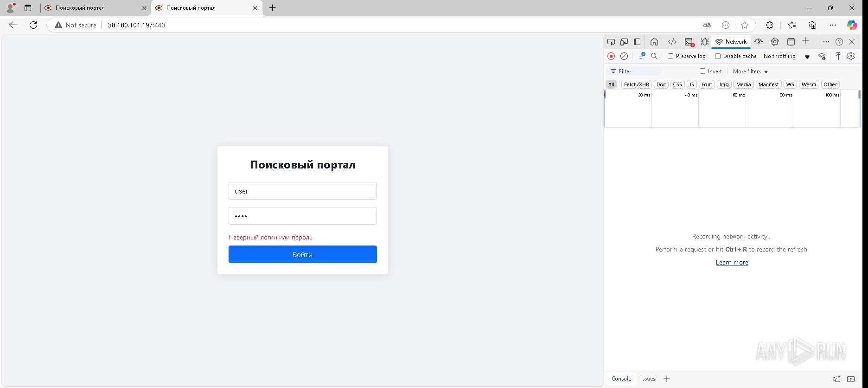Screen dimensions: 868x388
Task: Open the Issues drawer tab
Action: click(648, 379)
